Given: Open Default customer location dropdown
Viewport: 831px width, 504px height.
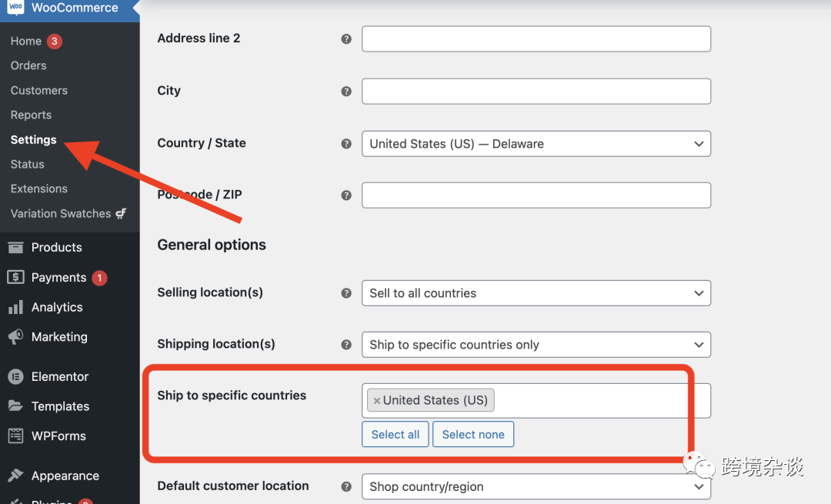Looking at the screenshot, I should [x=536, y=486].
